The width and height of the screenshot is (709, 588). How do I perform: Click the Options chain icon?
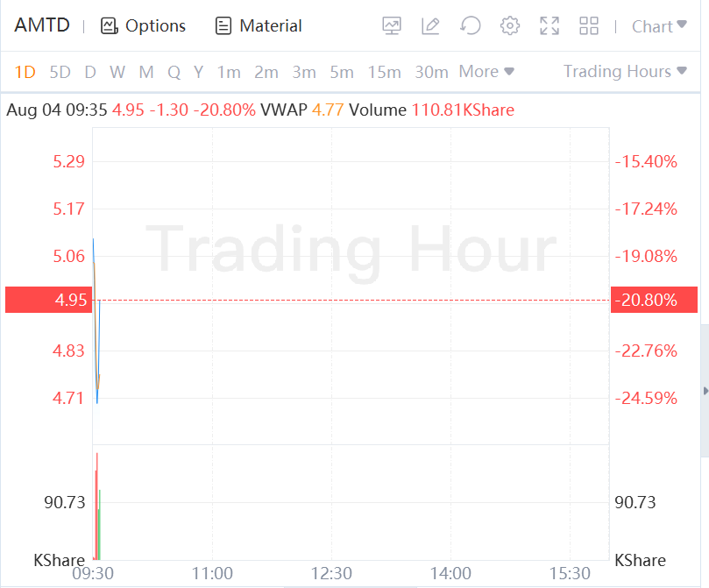(x=109, y=26)
